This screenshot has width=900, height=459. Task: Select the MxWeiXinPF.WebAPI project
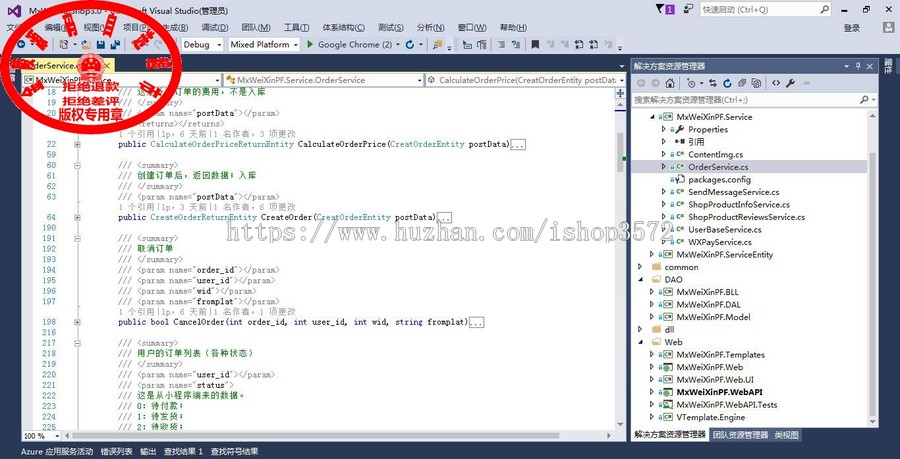click(x=719, y=392)
